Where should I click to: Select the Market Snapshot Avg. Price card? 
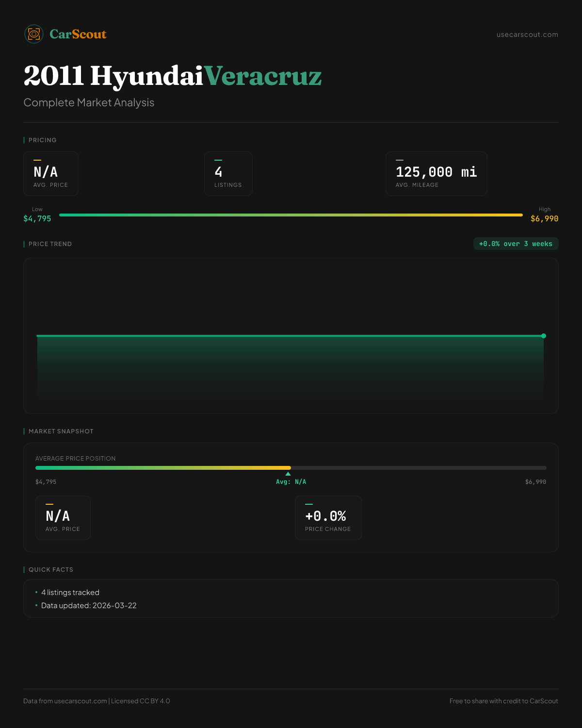click(63, 518)
